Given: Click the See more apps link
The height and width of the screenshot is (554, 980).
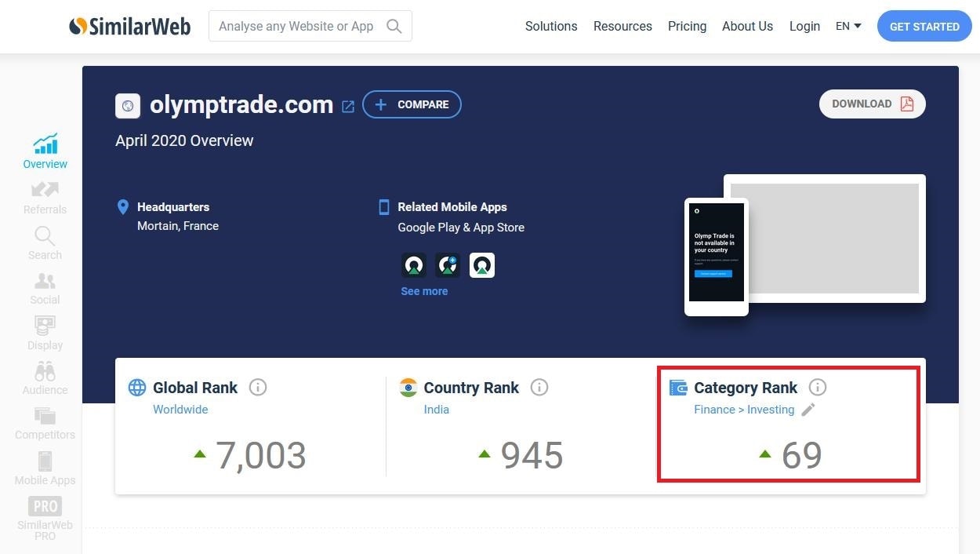Looking at the screenshot, I should click(x=424, y=291).
